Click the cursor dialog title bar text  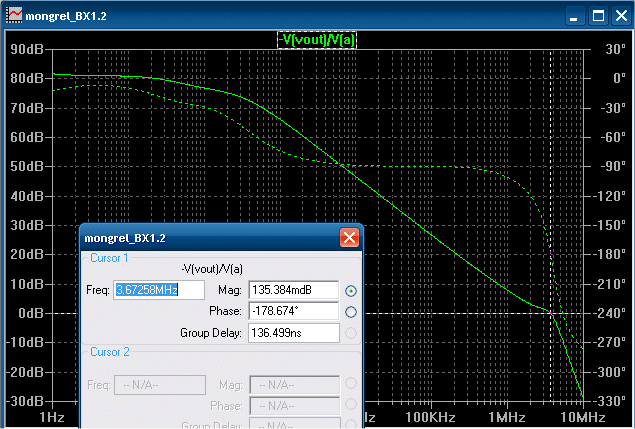tap(125, 238)
